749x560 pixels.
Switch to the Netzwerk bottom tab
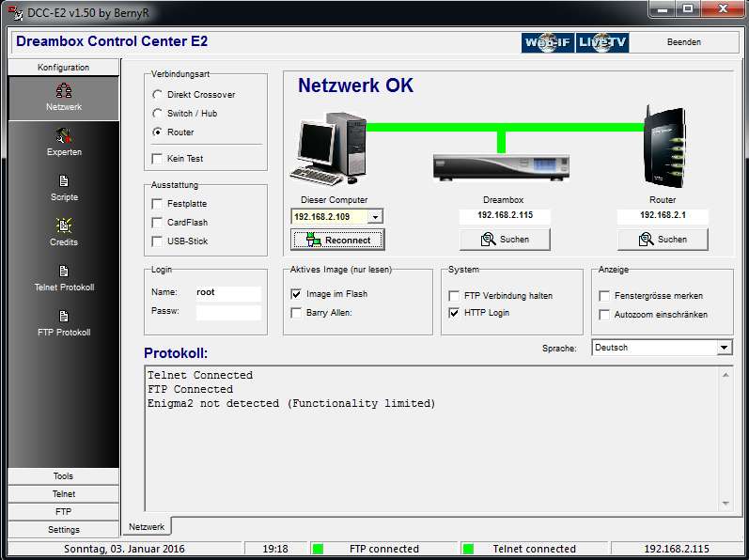tap(147, 527)
